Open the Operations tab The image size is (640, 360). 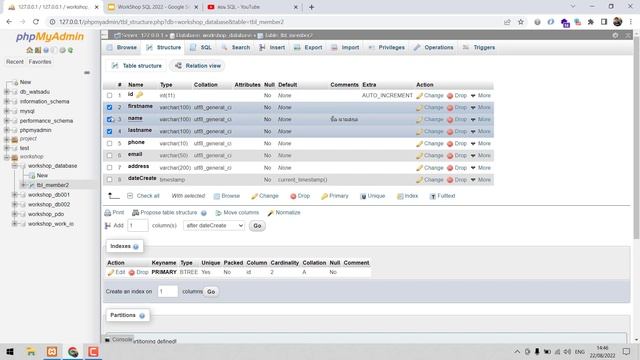(434, 48)
